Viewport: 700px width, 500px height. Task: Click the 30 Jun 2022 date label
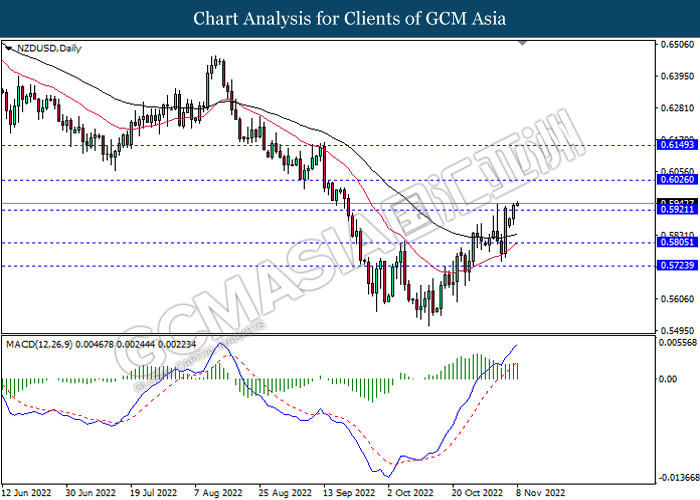point(91,493)
